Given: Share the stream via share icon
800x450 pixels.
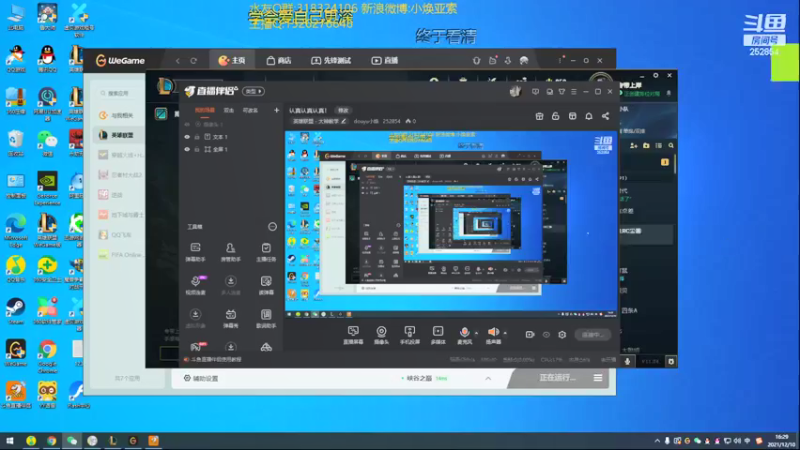Looking at the screenshot, I should (x=606, y=116).
